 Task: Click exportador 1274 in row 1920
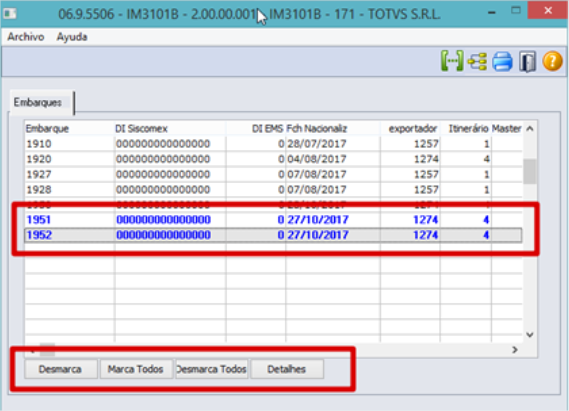click(x=426, y=159)
